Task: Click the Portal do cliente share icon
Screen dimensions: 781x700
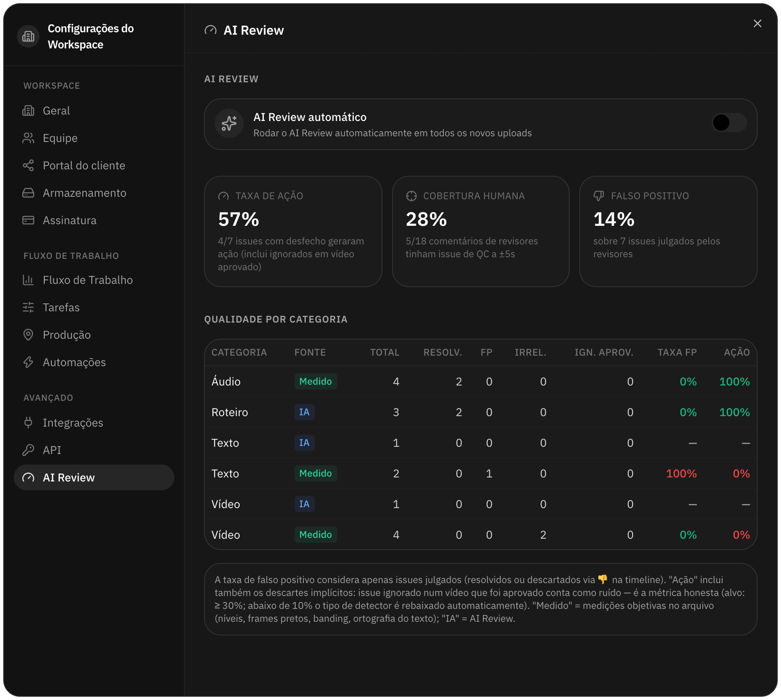Action: [x=28, y=165]
